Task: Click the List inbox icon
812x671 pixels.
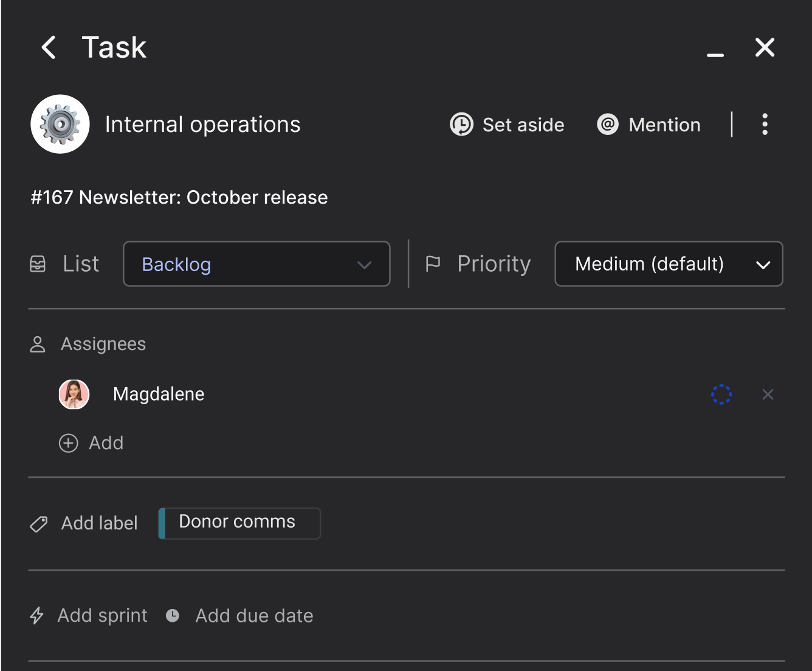Action: (x=38, y=264)
